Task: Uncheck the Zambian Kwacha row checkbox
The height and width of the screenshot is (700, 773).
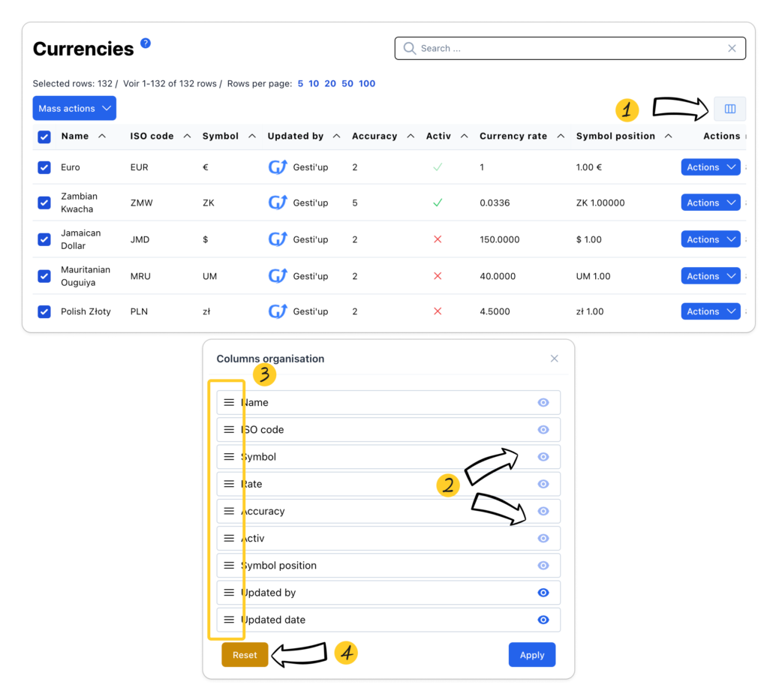Action: tap(44, 203)
